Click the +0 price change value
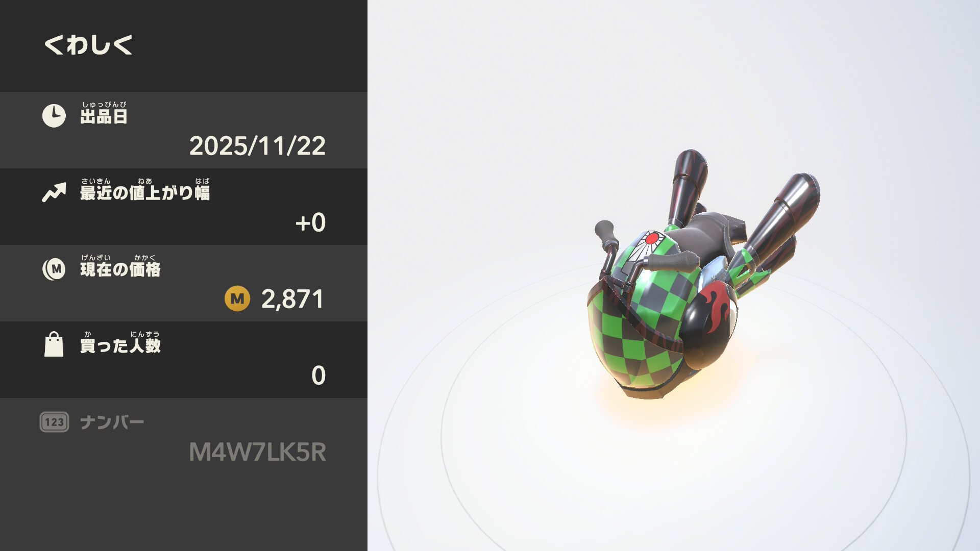The height and width of the screenshot is (551, 980). pos(310,222)
